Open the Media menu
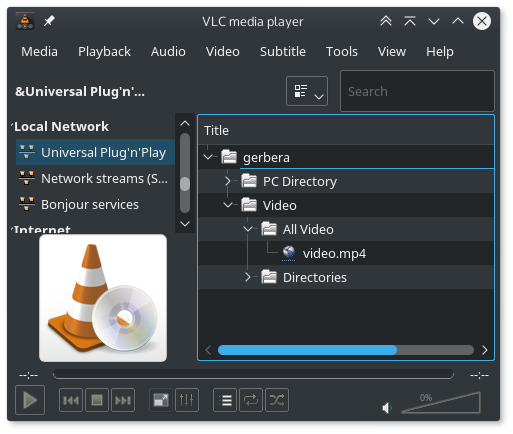Image resolution: width=513 pixels, height=434 pixels. [39, 52]
